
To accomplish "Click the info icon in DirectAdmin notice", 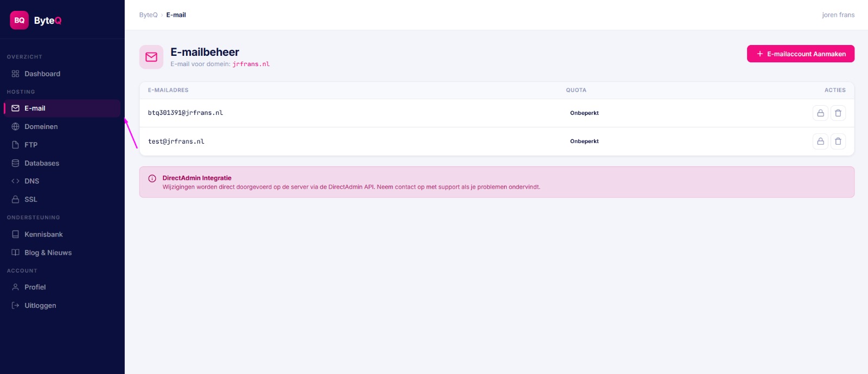I will coord(152,178).
